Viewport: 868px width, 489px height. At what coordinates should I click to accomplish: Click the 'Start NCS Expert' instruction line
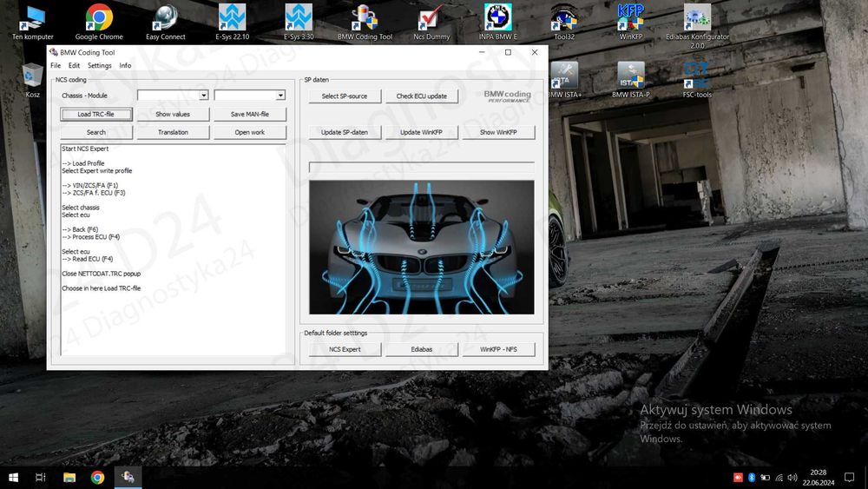[85, 149]
